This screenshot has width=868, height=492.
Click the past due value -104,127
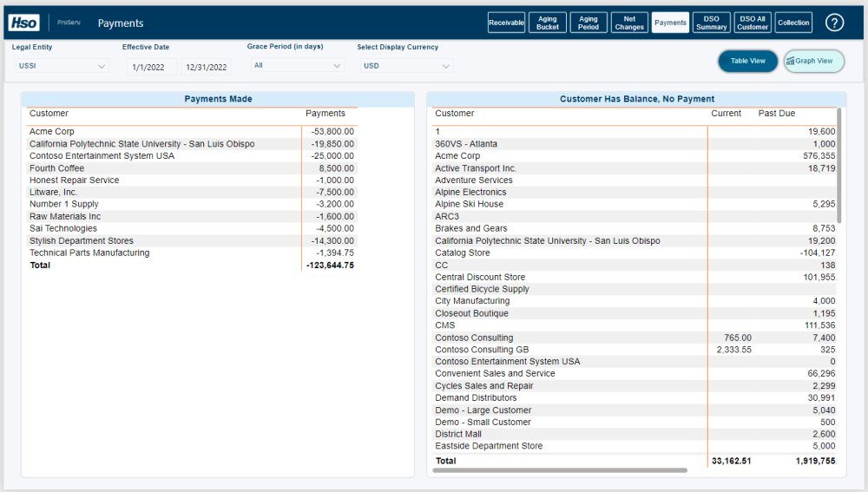pos(818,253)
